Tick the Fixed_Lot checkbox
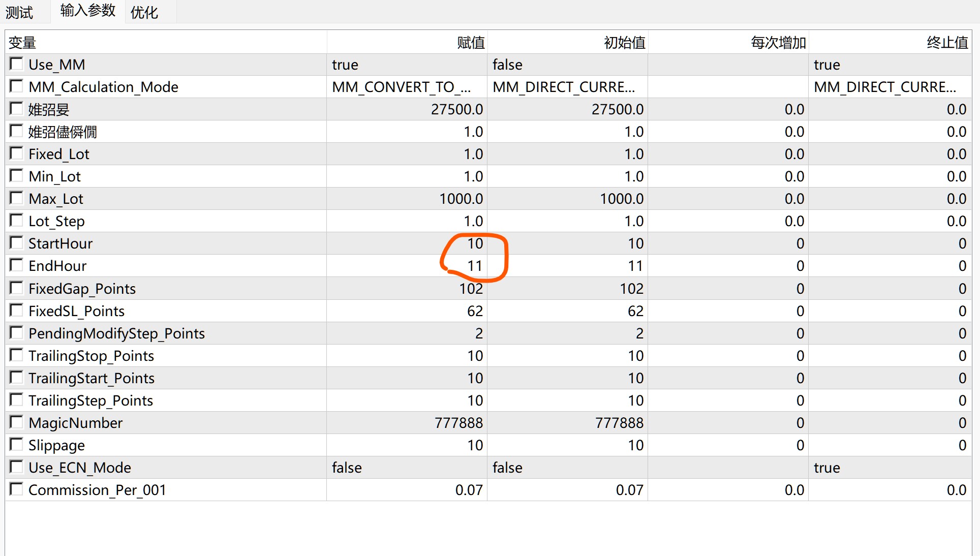 click(x=16, y=153)
